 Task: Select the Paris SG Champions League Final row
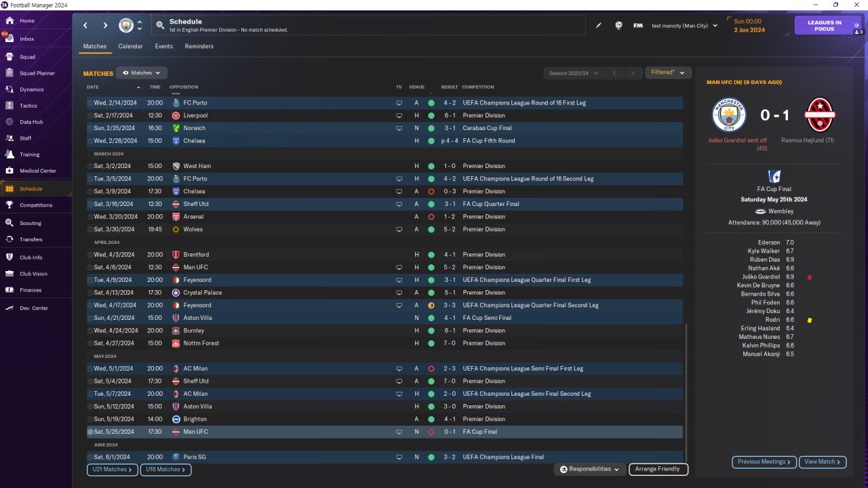tap(384, 457)
